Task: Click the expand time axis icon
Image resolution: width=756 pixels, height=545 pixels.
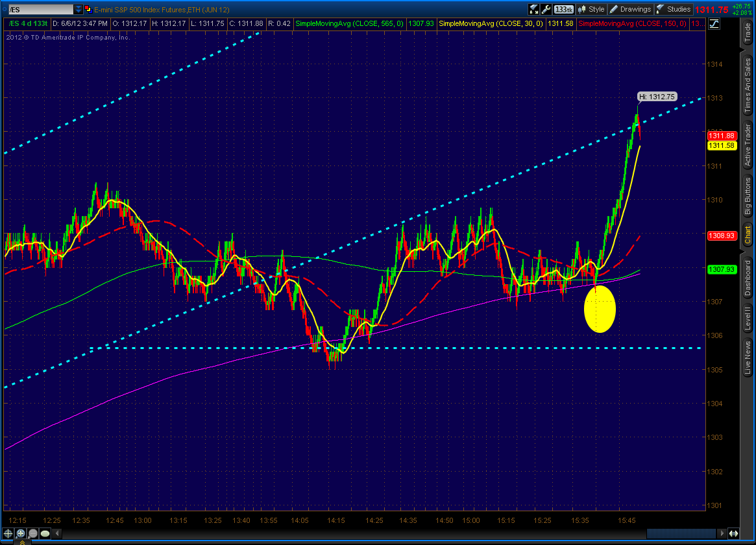Action: pyautogui.click(x=733, y=533)
